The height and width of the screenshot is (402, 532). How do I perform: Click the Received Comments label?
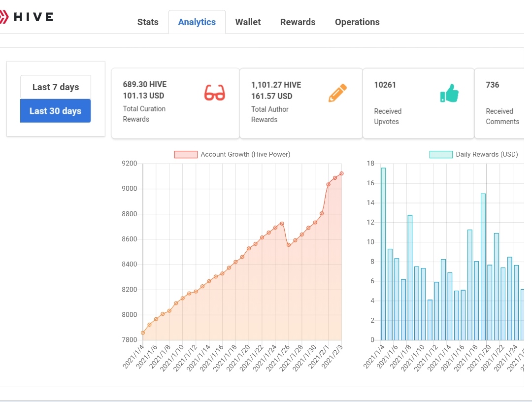pos(502,116)
